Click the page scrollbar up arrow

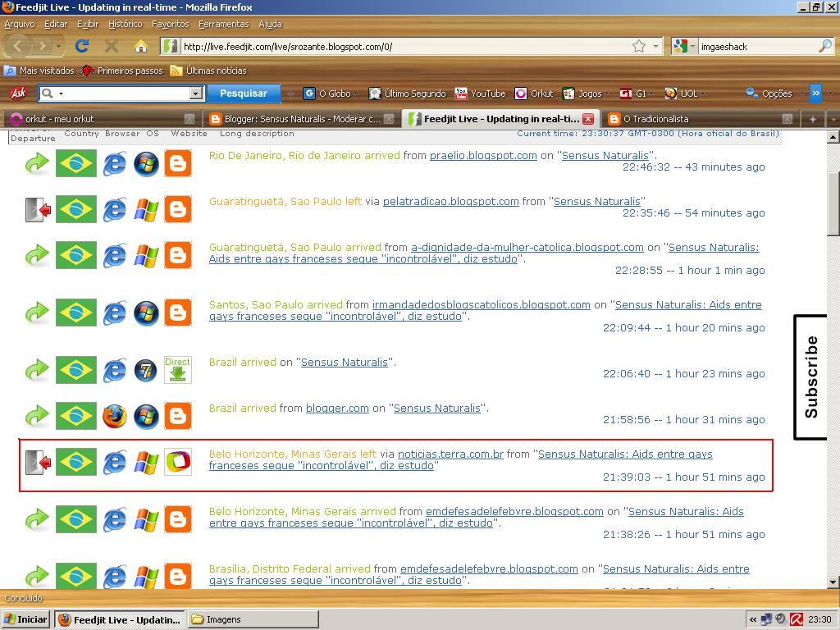pyautogui.click(x=833, y=137)
